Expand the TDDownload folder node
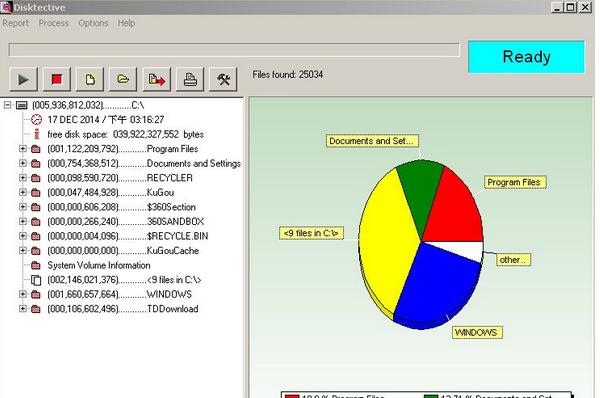This screenshot has width=600, height=398. 23,308
